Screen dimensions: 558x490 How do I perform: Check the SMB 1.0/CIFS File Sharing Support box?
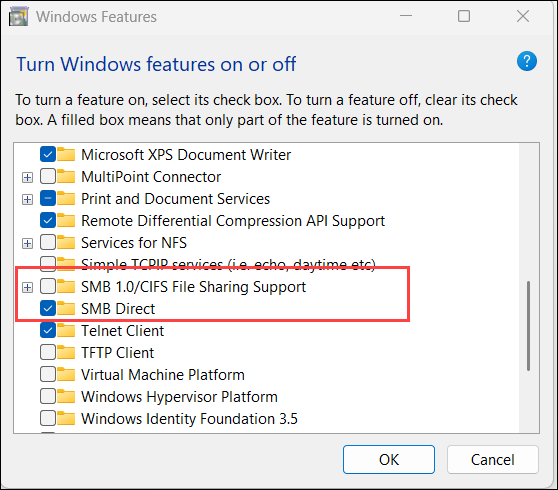48,286
